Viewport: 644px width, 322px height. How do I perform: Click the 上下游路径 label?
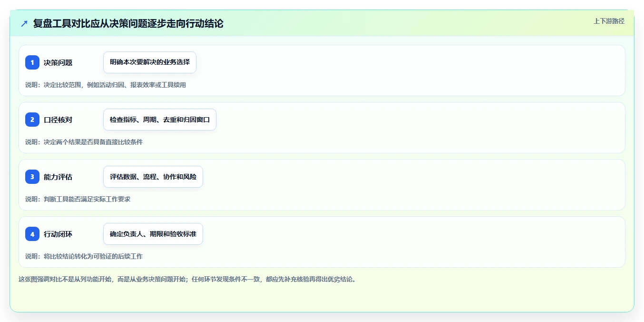point(609,21)
